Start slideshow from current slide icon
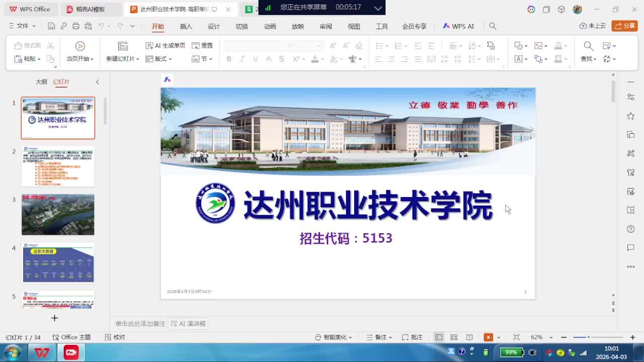The image size is (644, 362). tap(80, 46)
